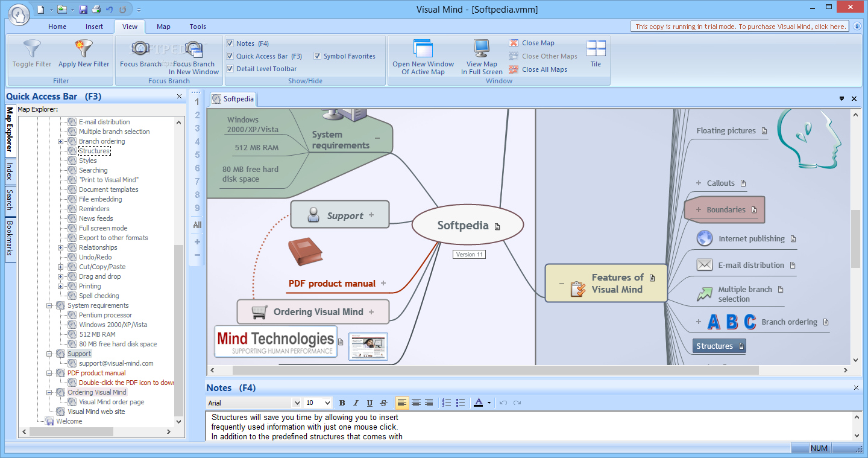Viewport: 868px width, 458px height.
Task: Uncheck Notes (F4) checkbox
Action: pyautogui.click(x=230, y=43)
